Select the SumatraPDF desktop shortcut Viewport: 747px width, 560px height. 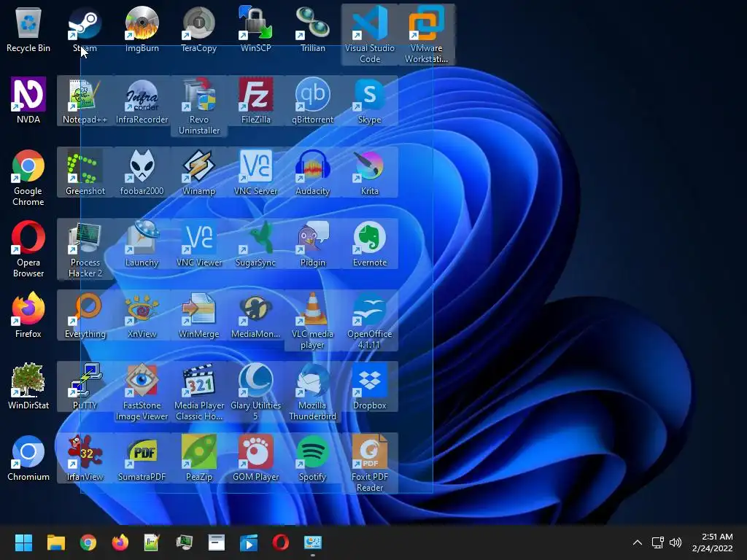click(142, 458)
